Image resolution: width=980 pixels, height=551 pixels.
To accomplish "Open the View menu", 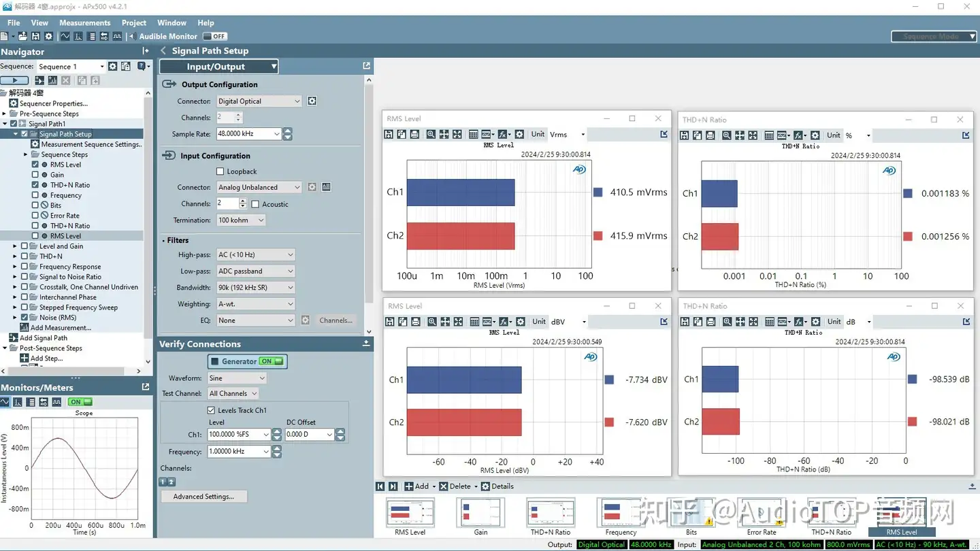I will pos(39,22).
